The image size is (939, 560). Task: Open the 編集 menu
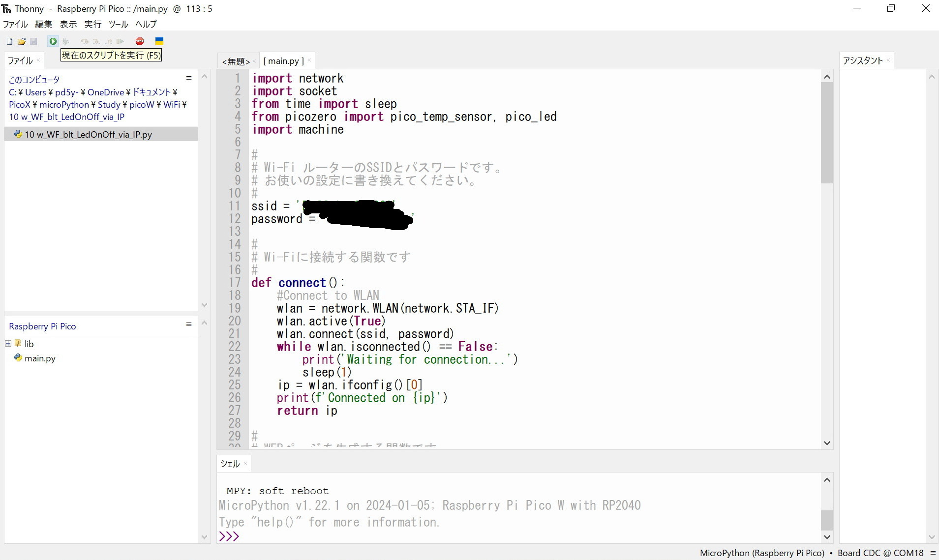(x=43, y=24)
